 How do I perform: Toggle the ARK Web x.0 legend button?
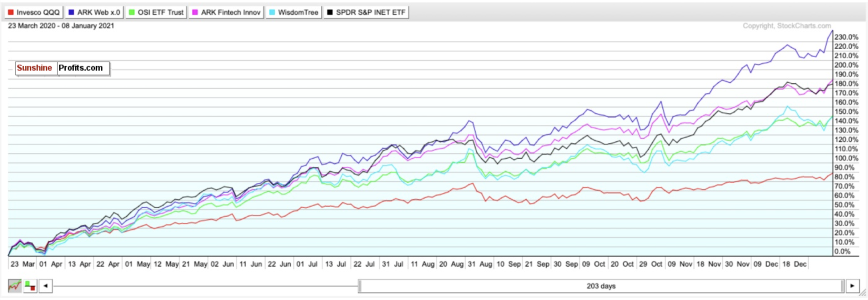[94, 12]
